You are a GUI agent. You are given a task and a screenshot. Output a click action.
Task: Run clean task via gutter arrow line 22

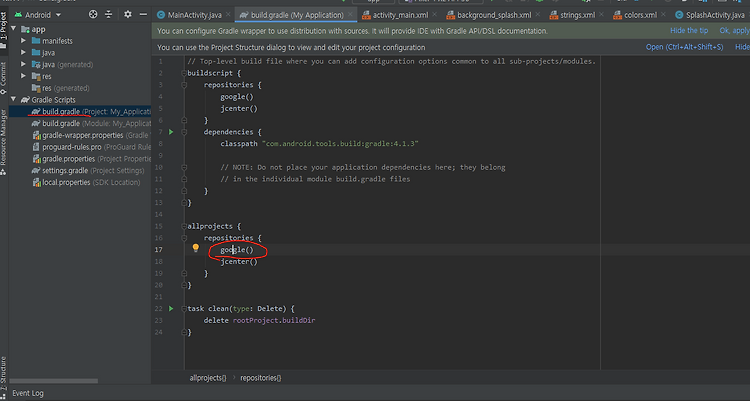point(171,308)
